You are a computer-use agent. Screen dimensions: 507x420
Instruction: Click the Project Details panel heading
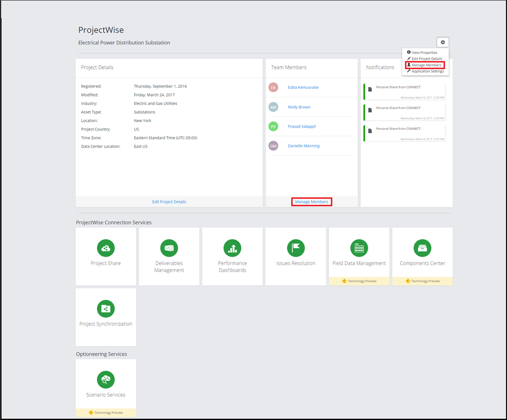97,67
